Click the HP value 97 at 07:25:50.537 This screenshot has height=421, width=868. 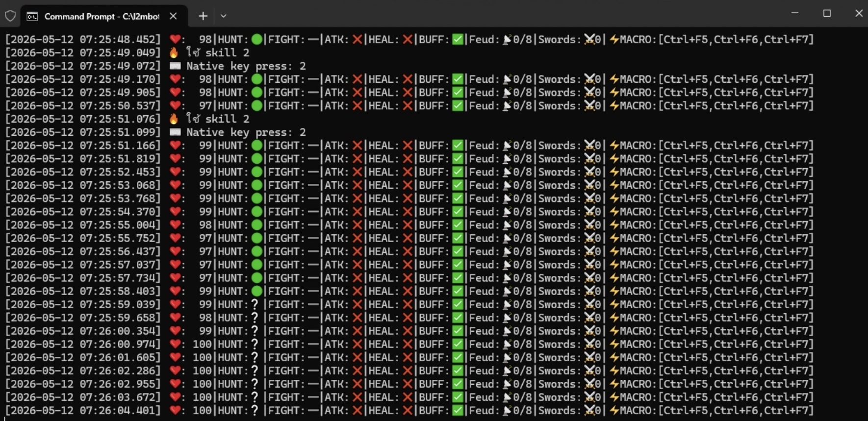[x=205, y=105]
